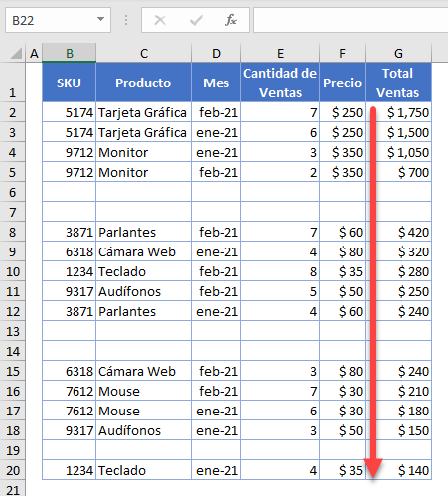Click the SKU header cell
Screen dimensions: 448x496
coord(69,83)
